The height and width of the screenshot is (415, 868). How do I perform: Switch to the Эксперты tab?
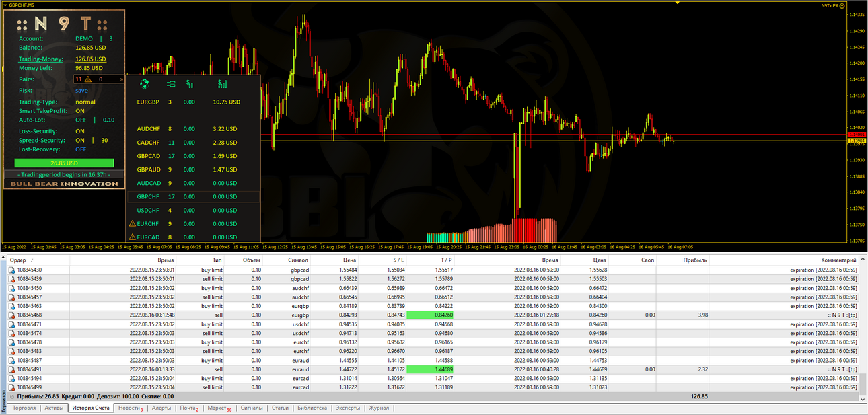point(348,408)
